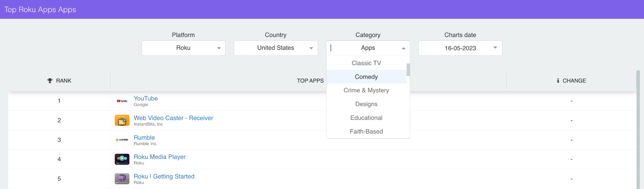The height and width of the screenshot is (189, 644).
Task: Open the Roku Media Player link
Action: [159, 157]
